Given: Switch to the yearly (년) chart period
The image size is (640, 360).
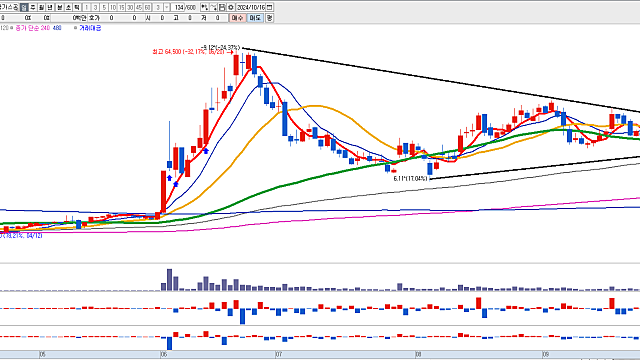Looking at the screenshot, I should click(50, 7).
